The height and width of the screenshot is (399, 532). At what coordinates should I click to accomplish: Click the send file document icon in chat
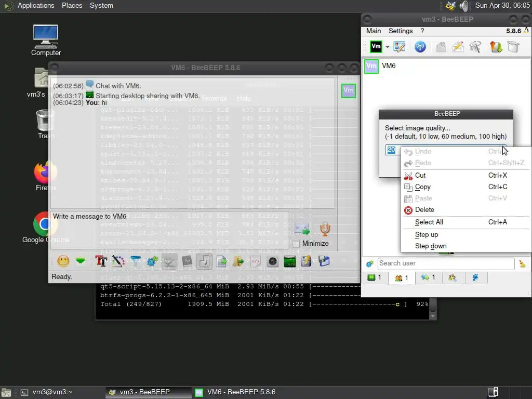(x=221, y=261)
